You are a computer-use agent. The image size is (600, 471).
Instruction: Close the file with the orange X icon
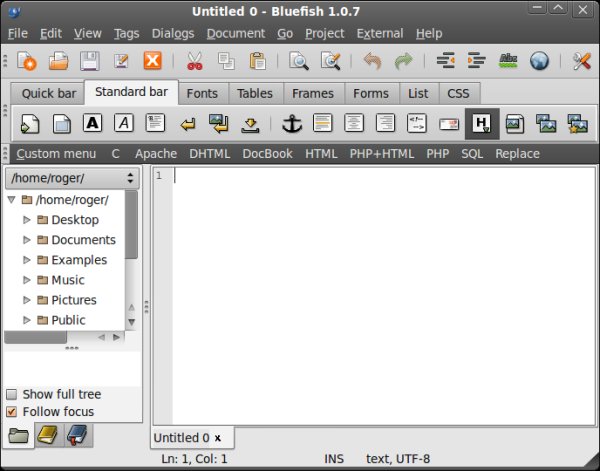click(152, 61)
